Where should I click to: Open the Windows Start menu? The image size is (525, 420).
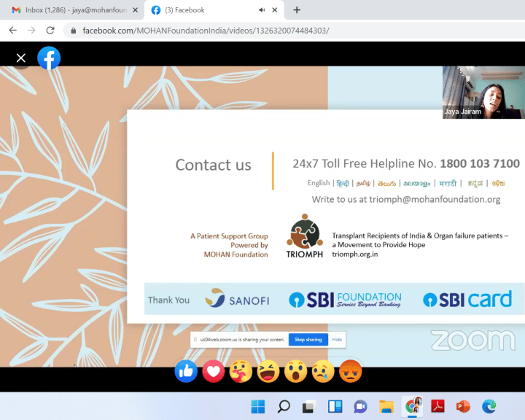[258, 407]
